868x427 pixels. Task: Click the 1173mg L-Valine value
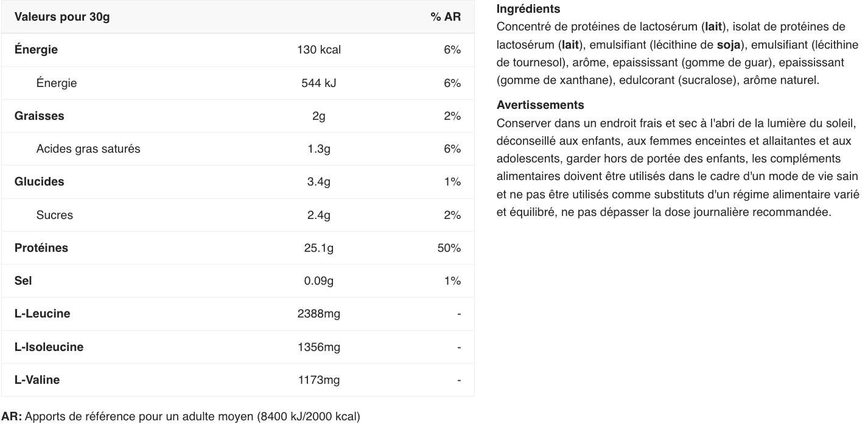point(318,380)
